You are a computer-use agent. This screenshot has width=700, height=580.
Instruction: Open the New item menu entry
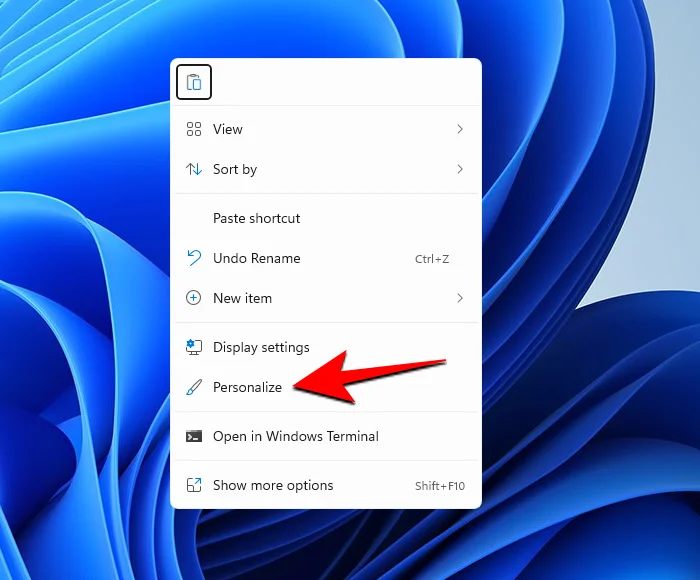[x=326, y=298]
